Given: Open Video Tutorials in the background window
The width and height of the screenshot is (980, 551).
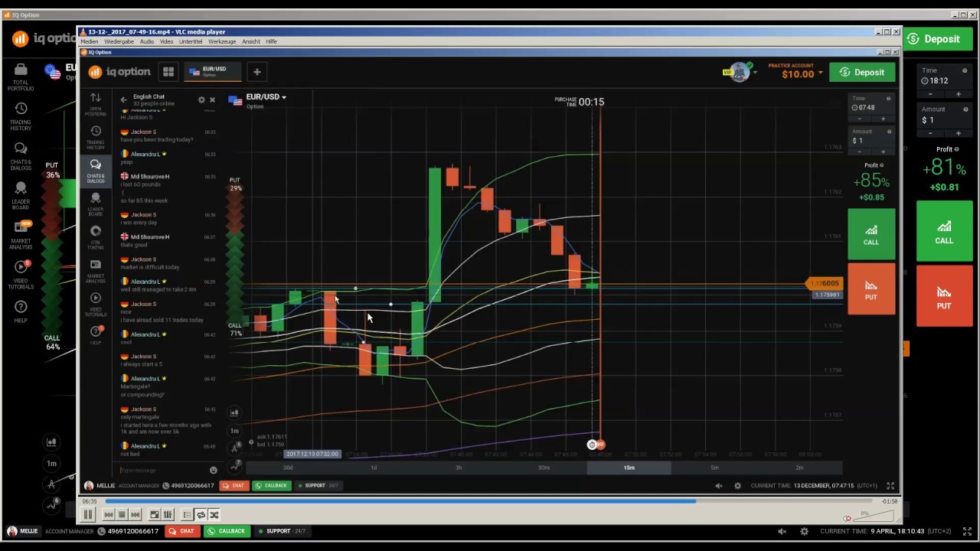Looking at the screenshot, I should [21, 275].
